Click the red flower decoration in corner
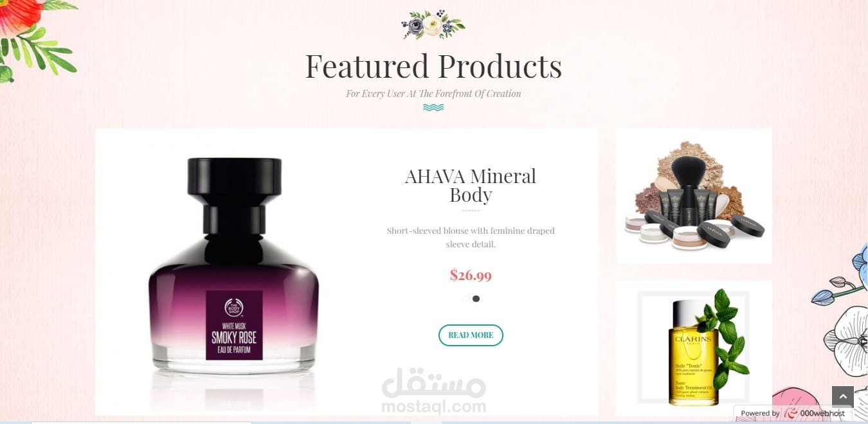 click(19, 17)
